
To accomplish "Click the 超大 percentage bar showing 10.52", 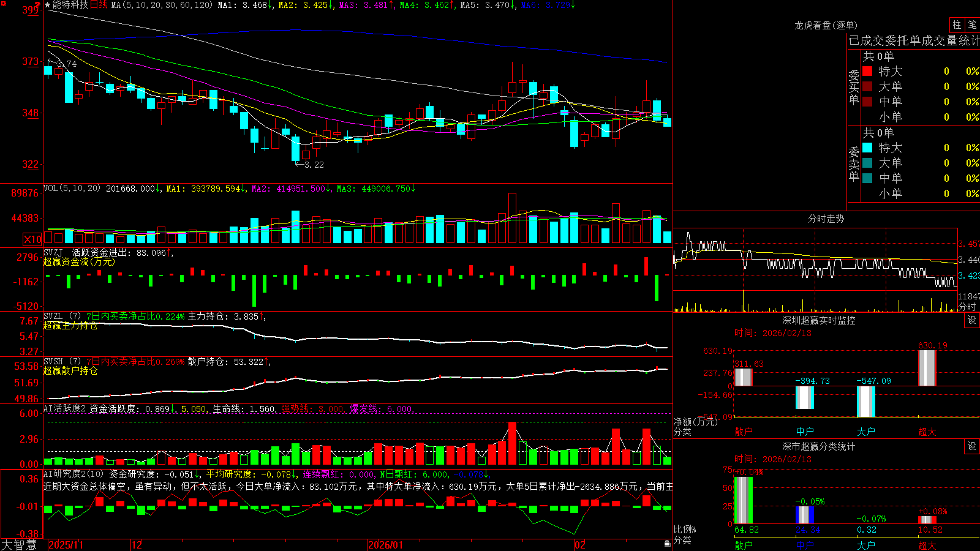I will pyautogui.click(x=927, y=520).
